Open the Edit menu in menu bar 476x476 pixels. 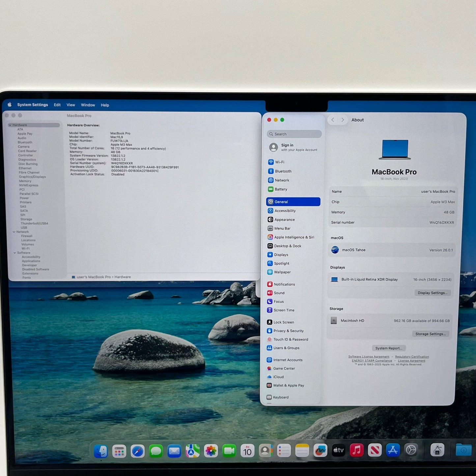click(57, 105)
